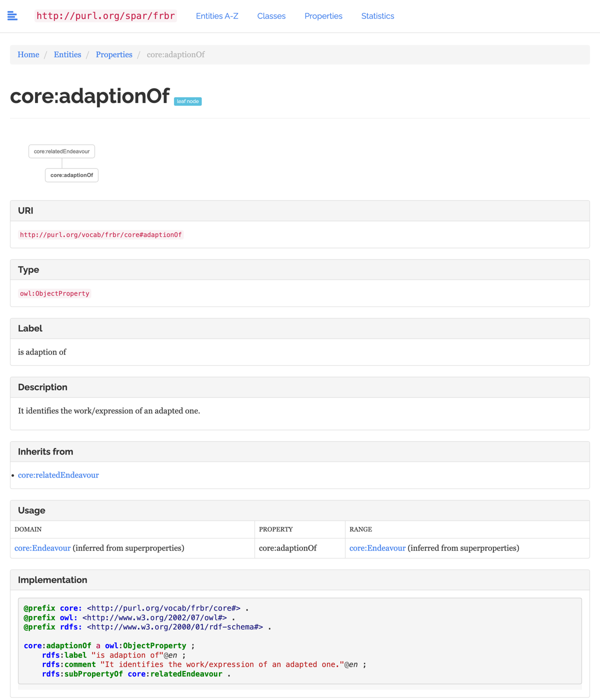Open the sidebar menu icon
600x700 pixels.
12,16
